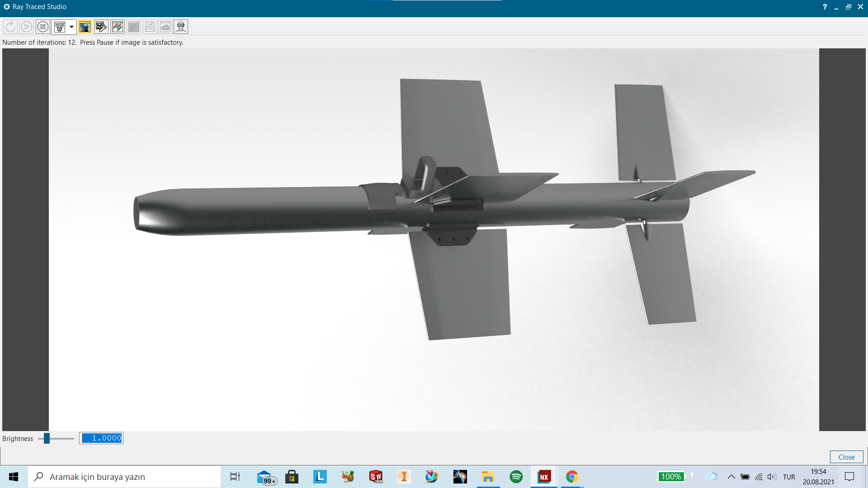
Task: Click the Windows search box
Action: 124,477
